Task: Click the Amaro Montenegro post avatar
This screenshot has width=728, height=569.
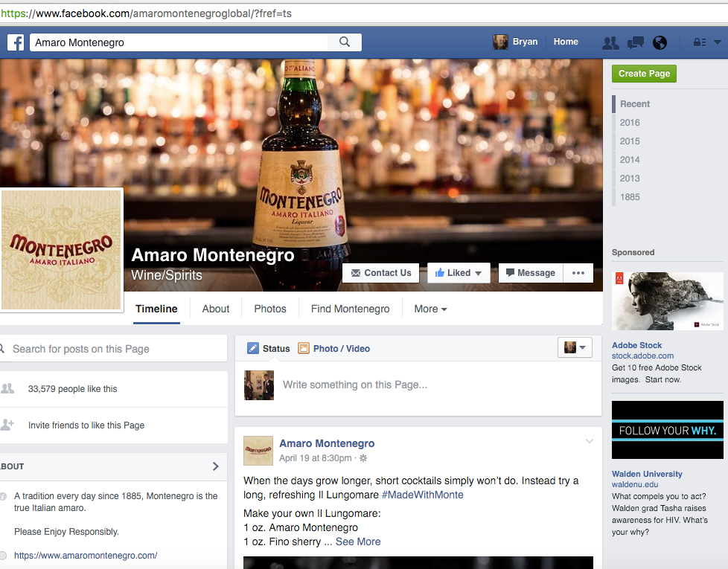Action: 258,450
